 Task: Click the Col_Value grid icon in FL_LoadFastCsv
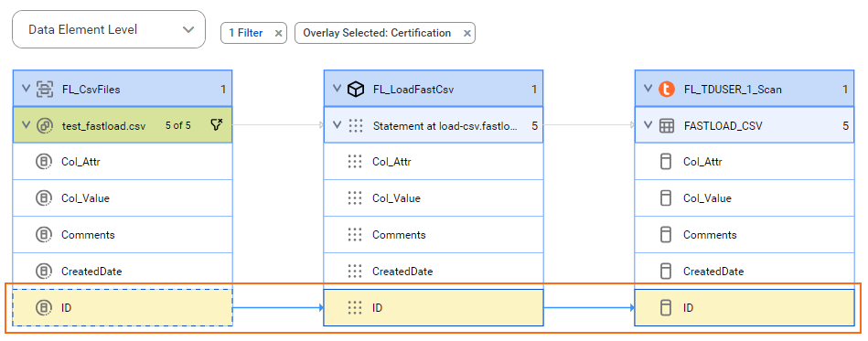(354, 198)
